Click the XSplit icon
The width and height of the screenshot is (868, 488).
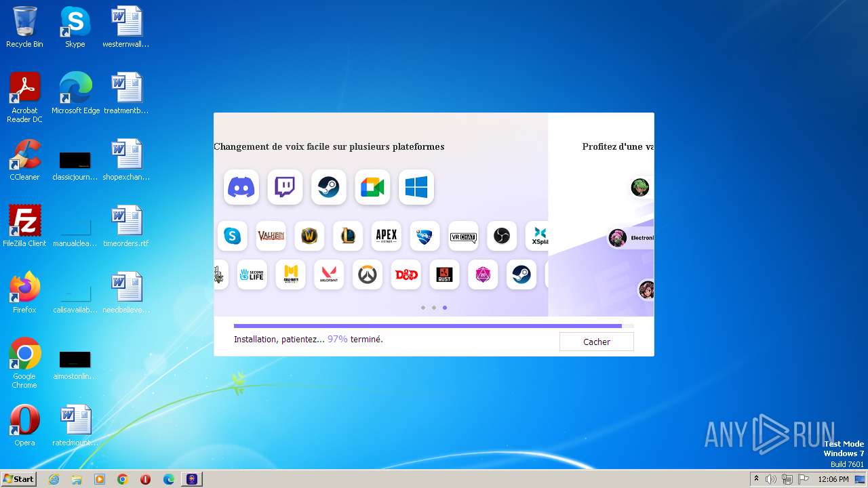tap(537, 236)
